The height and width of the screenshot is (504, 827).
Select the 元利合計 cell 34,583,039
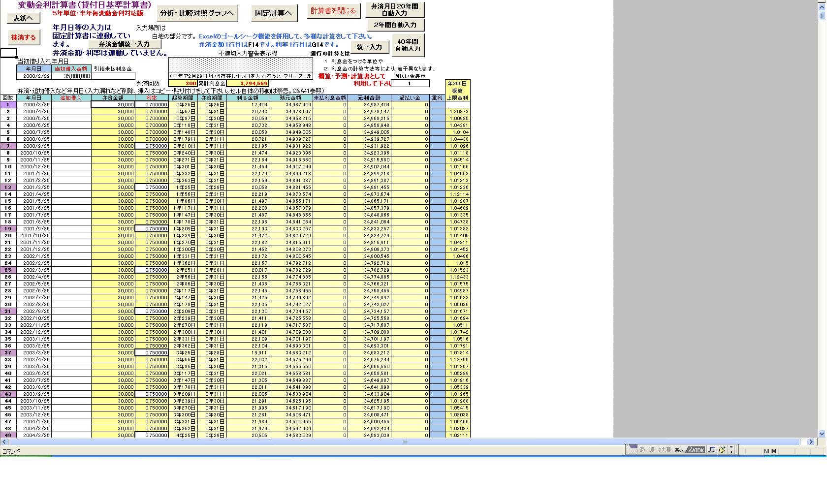tap(369, 435)
